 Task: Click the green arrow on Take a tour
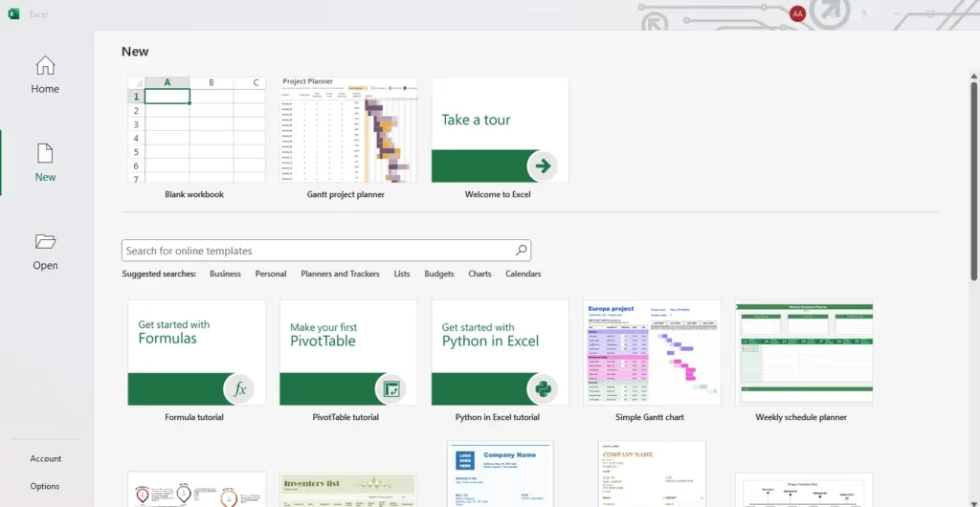(543, 165)
